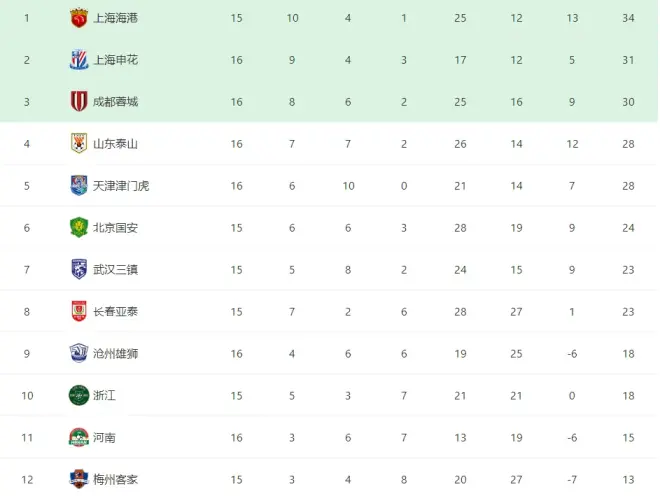The image size is (660, 496).
Task: Click the 长春亚泰 team name text
Action: click(115, 312)
